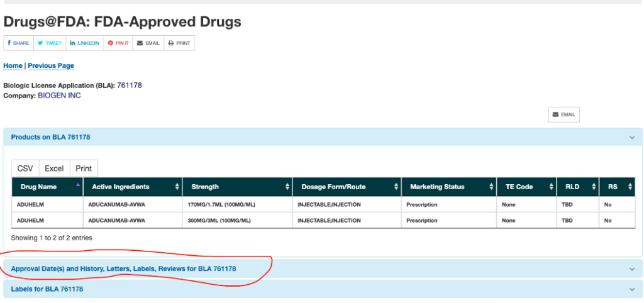Expand Labels for BLA 761178 panel

tap(323, 289)
